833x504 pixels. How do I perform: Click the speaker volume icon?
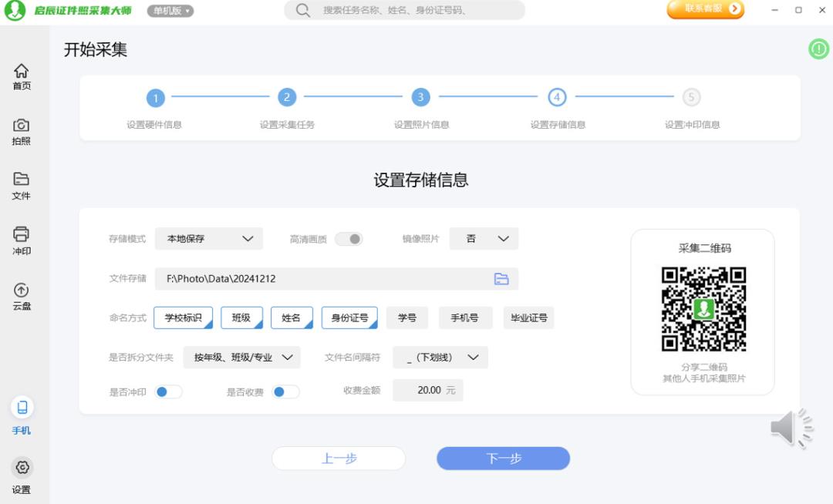[791, 428]
